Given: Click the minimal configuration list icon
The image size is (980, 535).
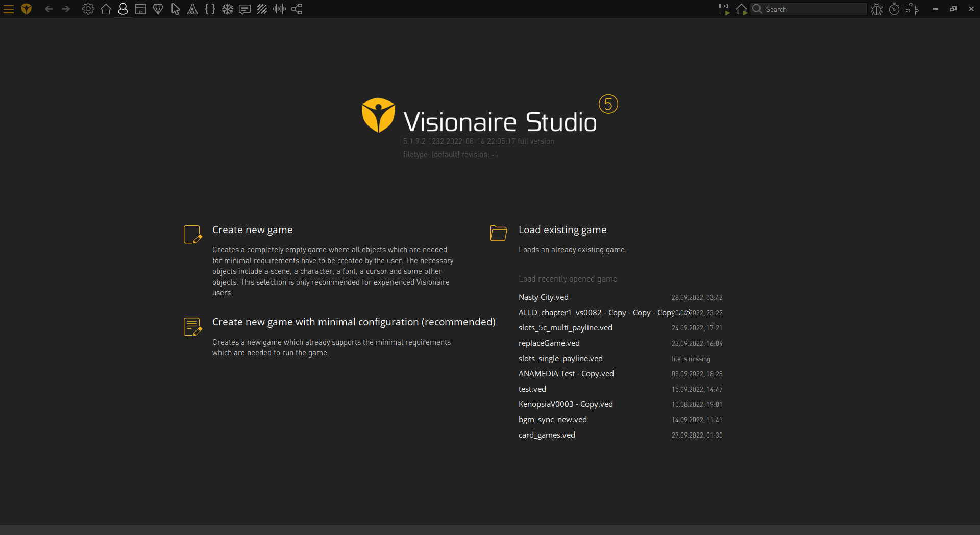Looking at the screenshot, I should [192, 327].
